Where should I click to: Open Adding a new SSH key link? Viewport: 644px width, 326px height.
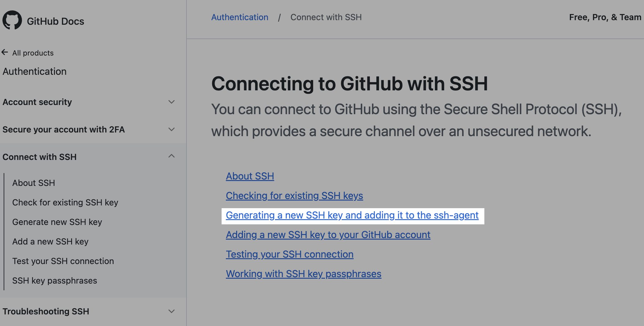[x=328, y=235]
